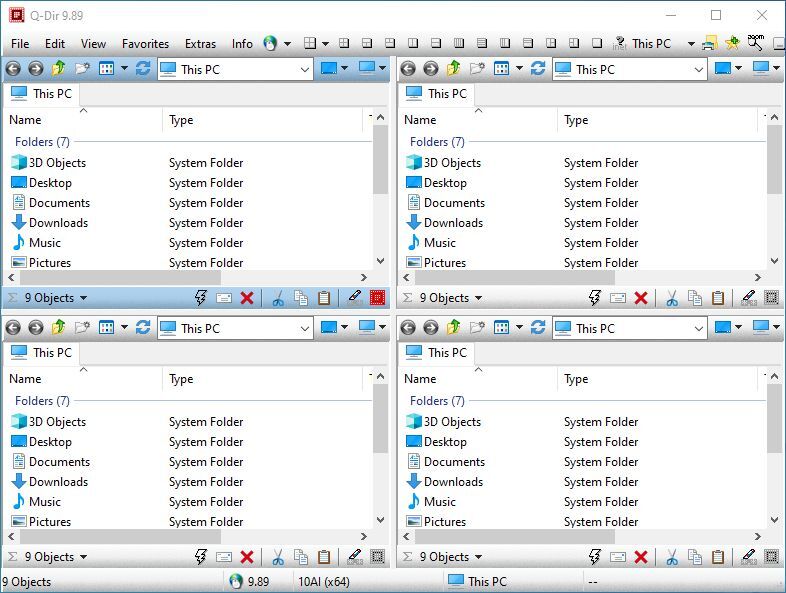This screenshot has width=786, height=593.
Task: Expand the address combo box in top-left pane
Action: click(x=304, y=69)
